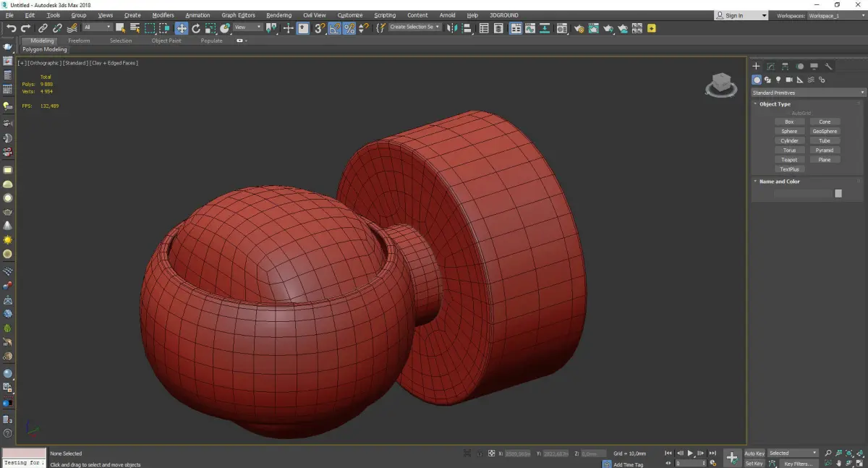This screenshot has width=868, height=468.
Task: Click the object name field
Action: tap(803, 193)
